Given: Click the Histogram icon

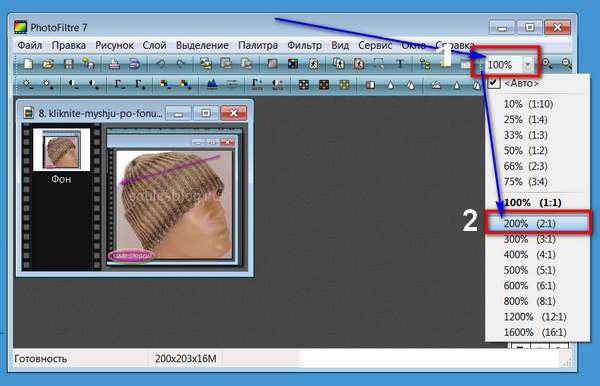Looking at the screenshot, I should (212, 84).
